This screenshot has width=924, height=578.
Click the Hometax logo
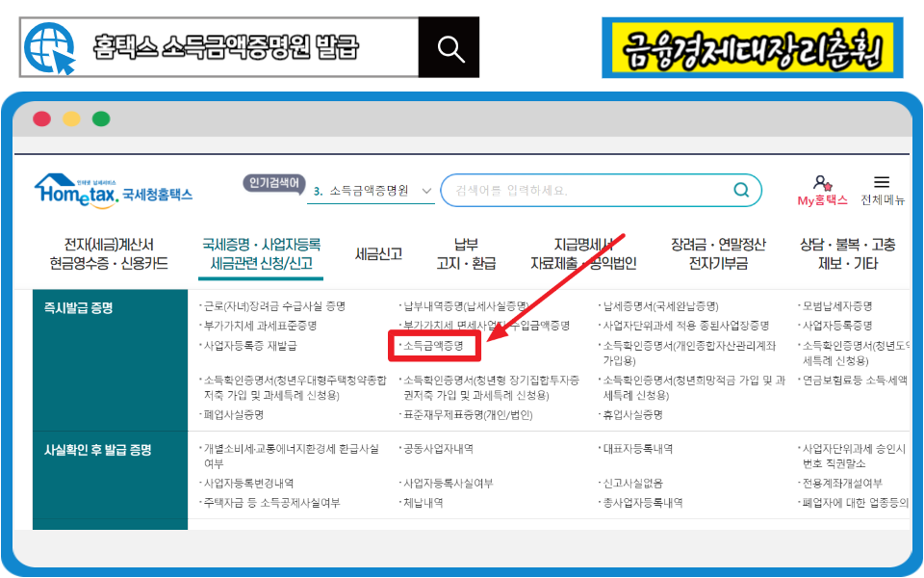[114, 190]
